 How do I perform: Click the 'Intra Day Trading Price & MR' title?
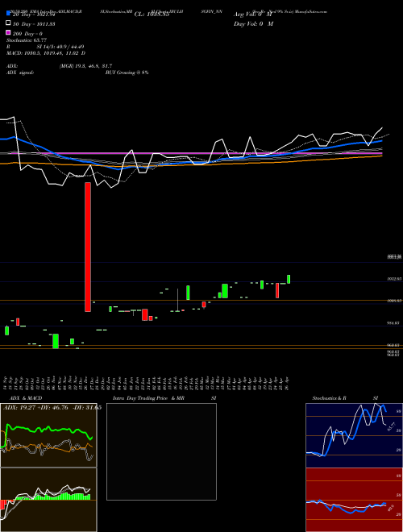tap(148, 398)
